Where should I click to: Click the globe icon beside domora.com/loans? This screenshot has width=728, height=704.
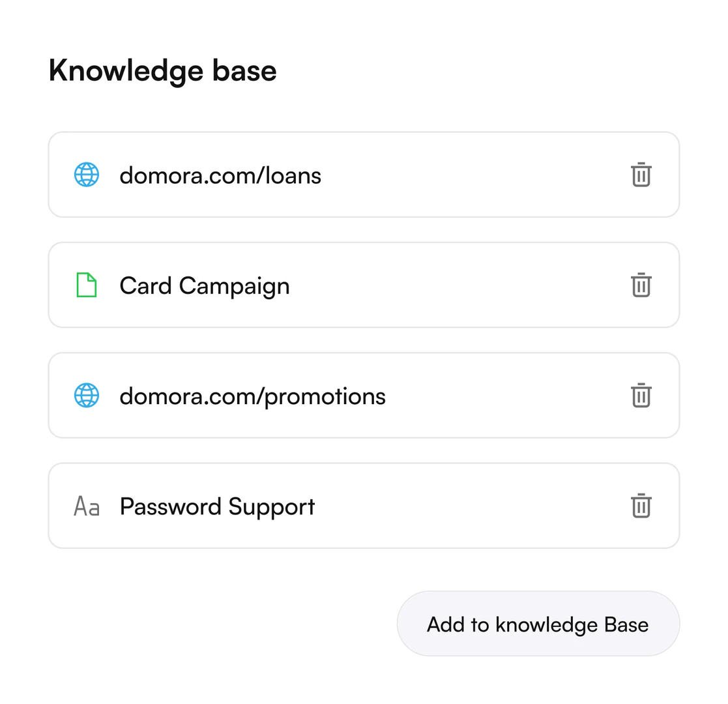(87, 175)
